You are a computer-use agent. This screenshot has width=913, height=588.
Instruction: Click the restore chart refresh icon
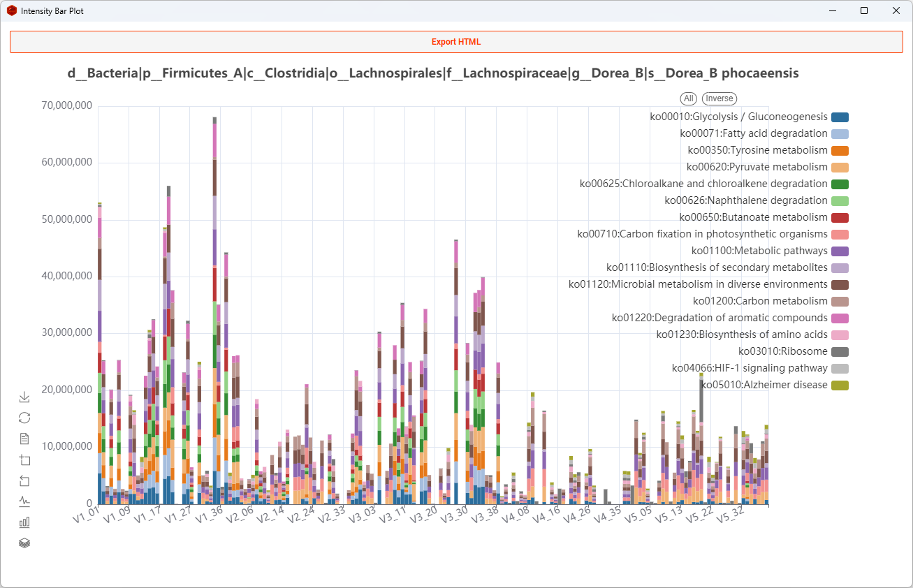pyautogui.click(x=24, y=418)
